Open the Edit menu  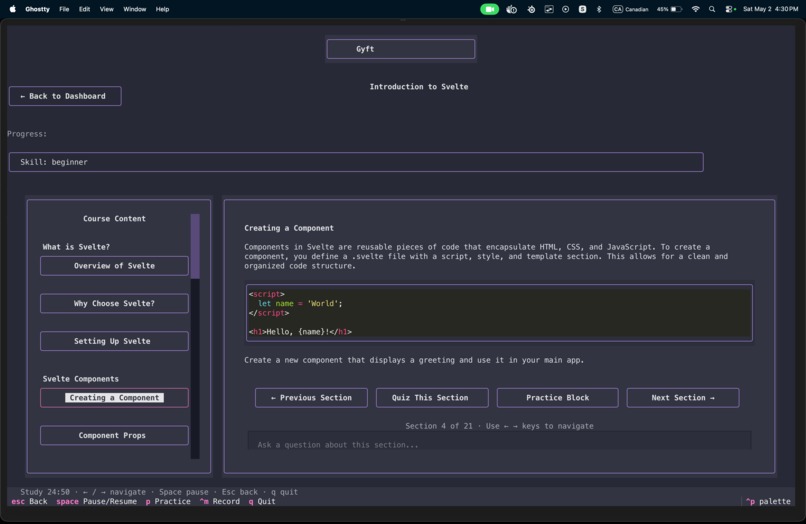84,9
